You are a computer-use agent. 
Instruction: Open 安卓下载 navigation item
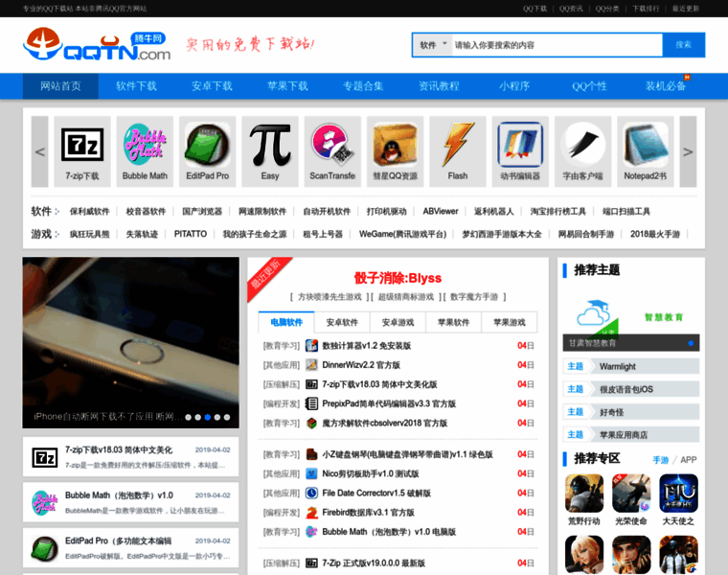[212, 86]
